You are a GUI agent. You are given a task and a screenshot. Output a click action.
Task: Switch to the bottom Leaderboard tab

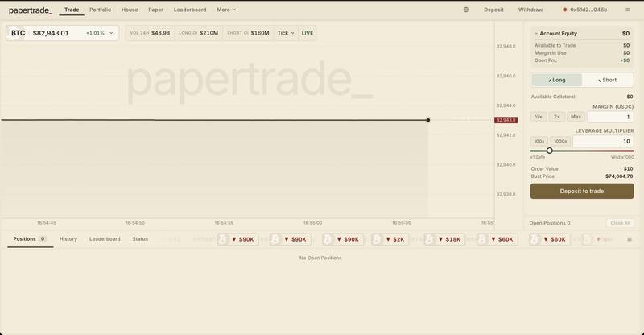point(105,239)
